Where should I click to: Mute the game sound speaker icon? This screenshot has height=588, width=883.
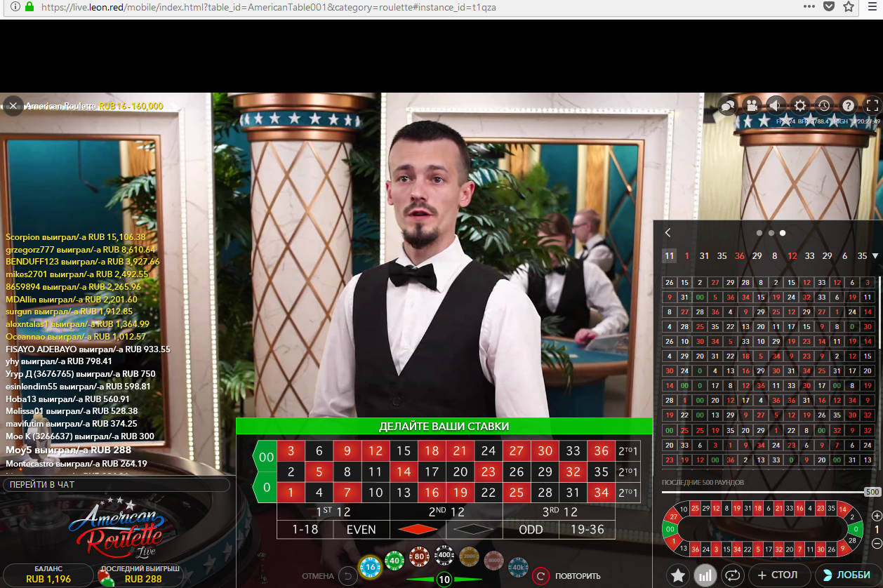pyautogui.click(x=776, y=106)
